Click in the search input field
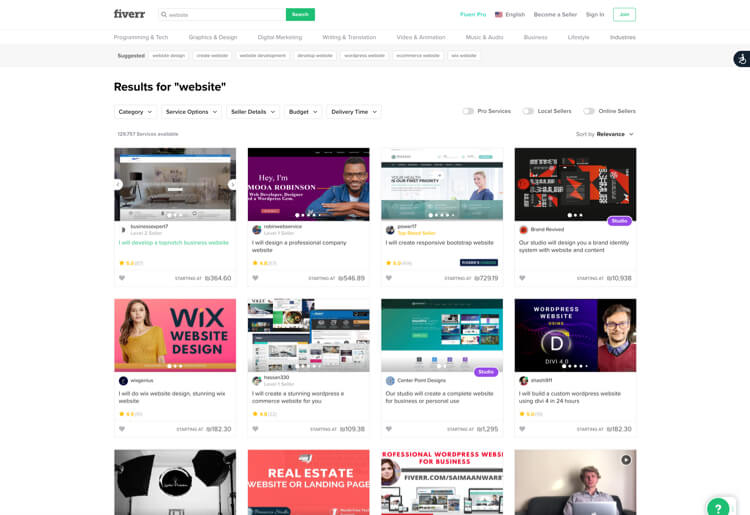Viewport: 750px width, 515px height. point(222,15)
